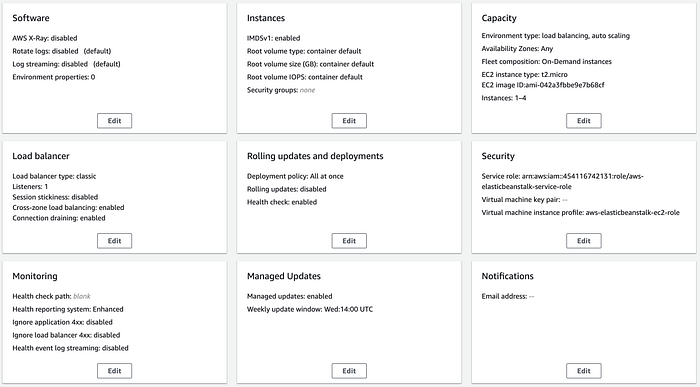Click 'Health check path: blank'

51,296
